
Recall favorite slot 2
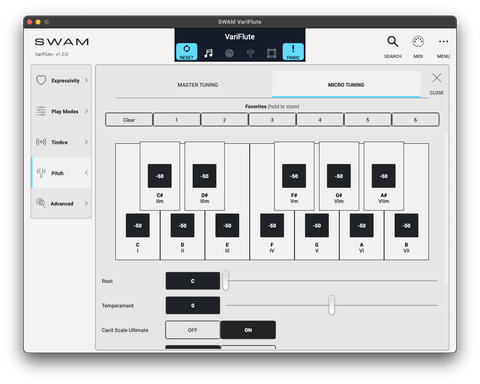pyautogui.click(x=224, y=120)
